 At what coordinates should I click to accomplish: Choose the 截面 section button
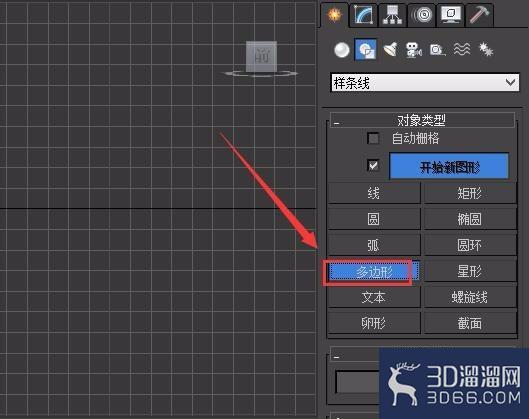click(470, 323)
